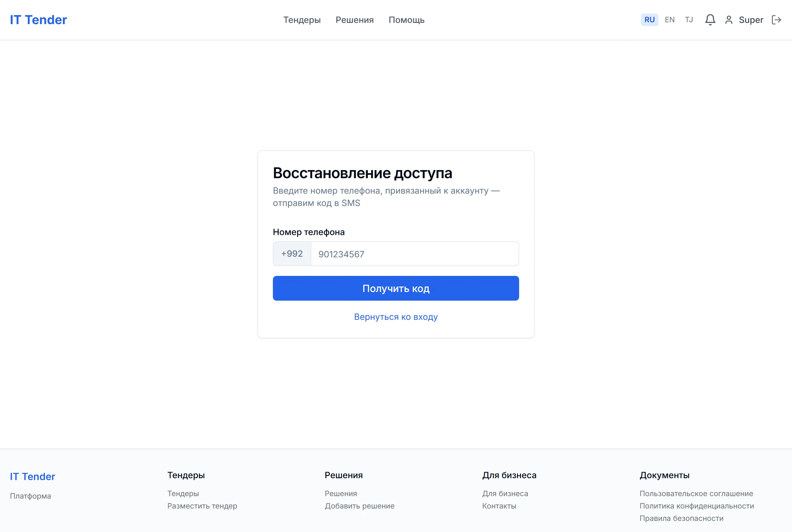Switch language to TJ
Image resolution: width=792 pixels, height=532 pixels.
pyautogui.click(x=688, y=20)
